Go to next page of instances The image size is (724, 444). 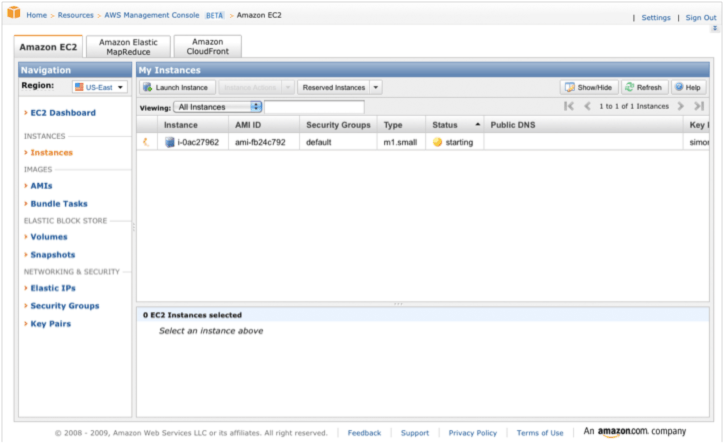[x=681, y=106]
